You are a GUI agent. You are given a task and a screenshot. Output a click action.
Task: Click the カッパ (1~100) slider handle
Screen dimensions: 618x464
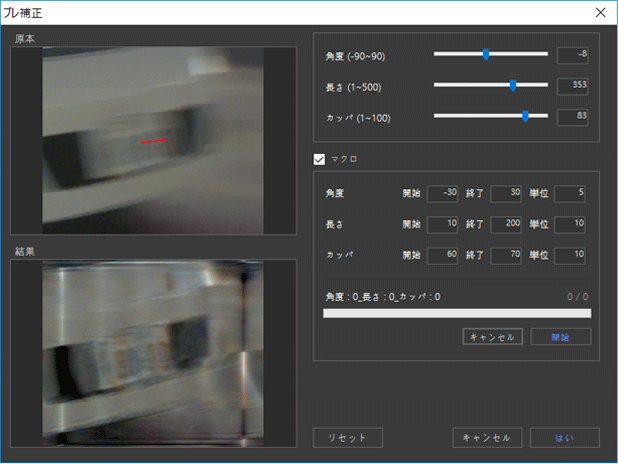click(x=525, y=116)
